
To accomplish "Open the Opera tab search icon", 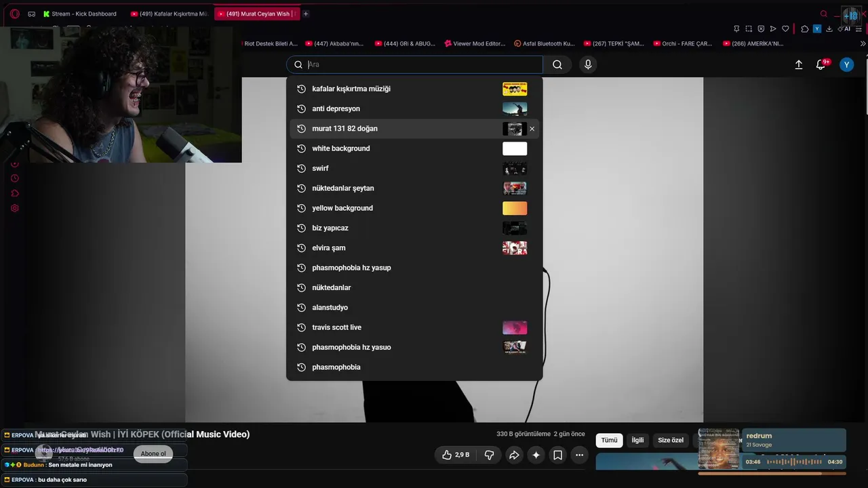I will click(824, 14).
